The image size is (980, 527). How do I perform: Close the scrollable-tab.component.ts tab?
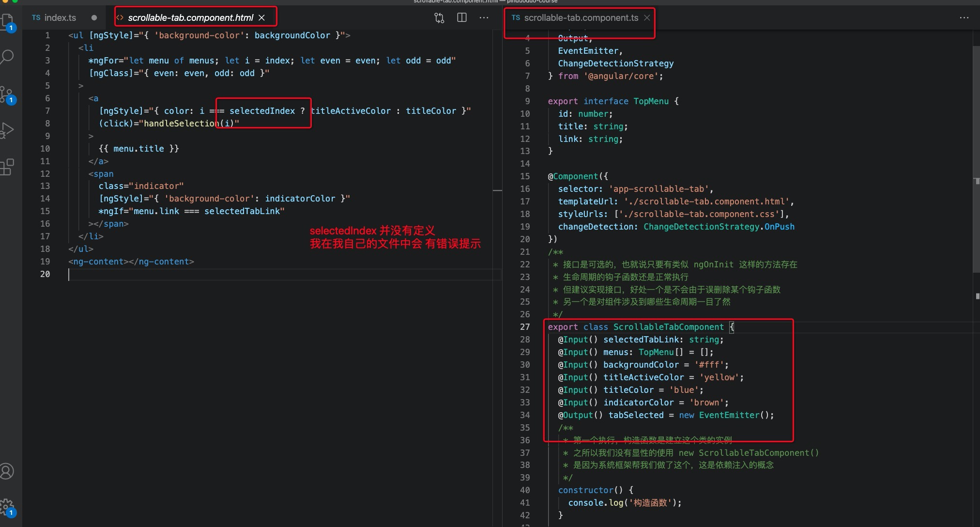pos(647,18)
